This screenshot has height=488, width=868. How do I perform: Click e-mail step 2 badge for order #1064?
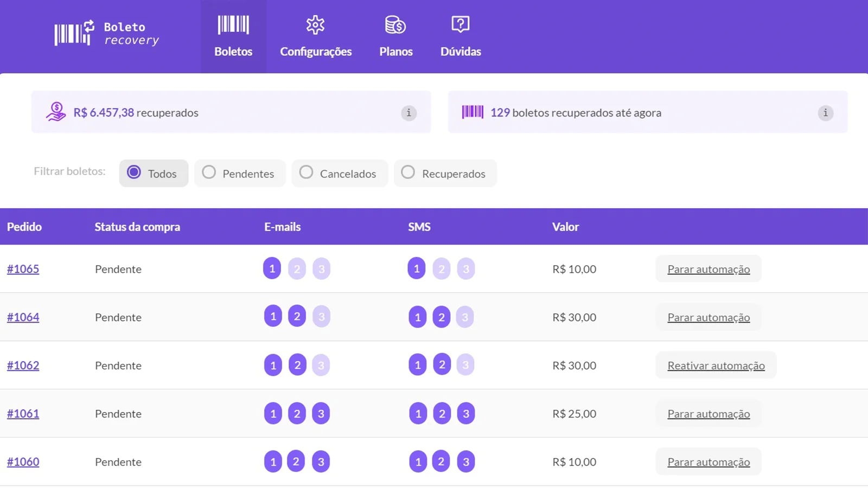pyautogui.click(x=297, y=317)
